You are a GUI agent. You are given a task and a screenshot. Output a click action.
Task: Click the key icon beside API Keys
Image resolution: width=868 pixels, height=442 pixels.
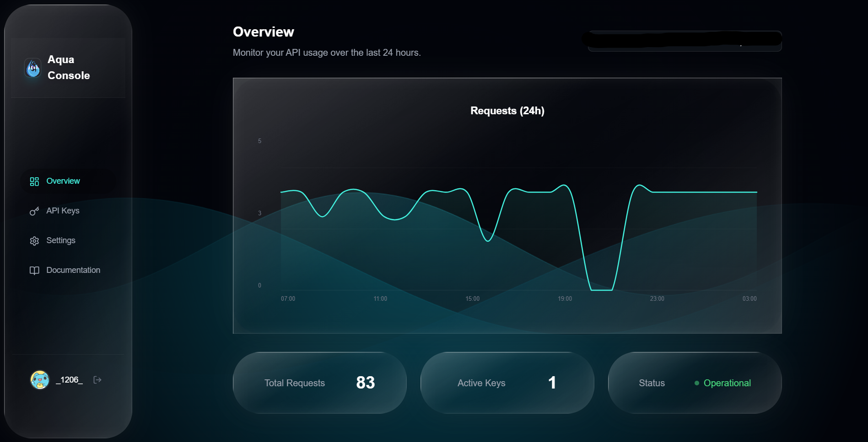34,211
